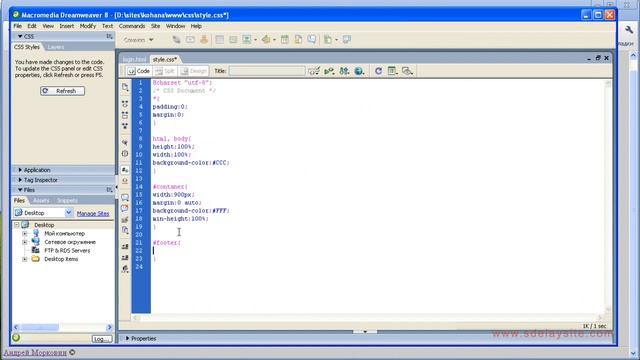
Task: Open the Desktop site dropdown
Action: click(x=69, y=213)
